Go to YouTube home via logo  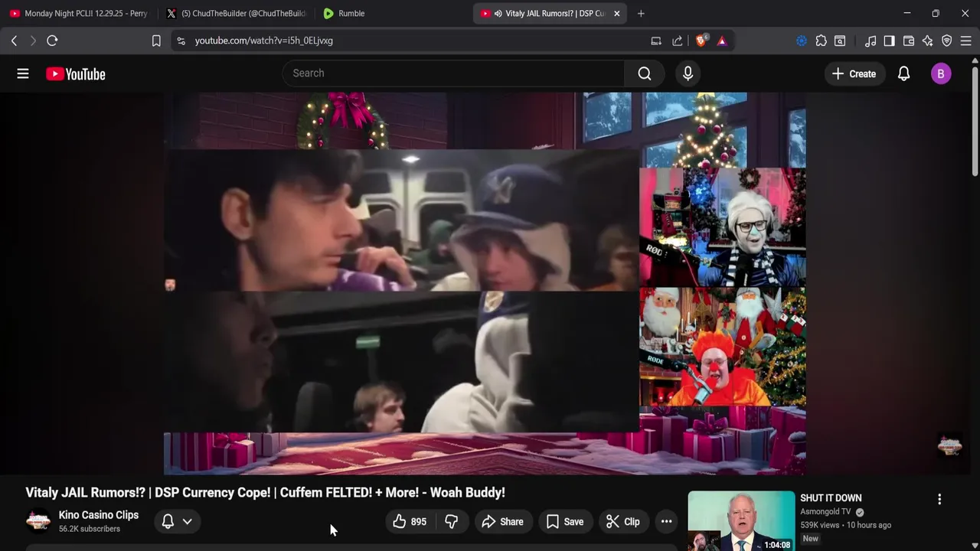pos(75,73)
